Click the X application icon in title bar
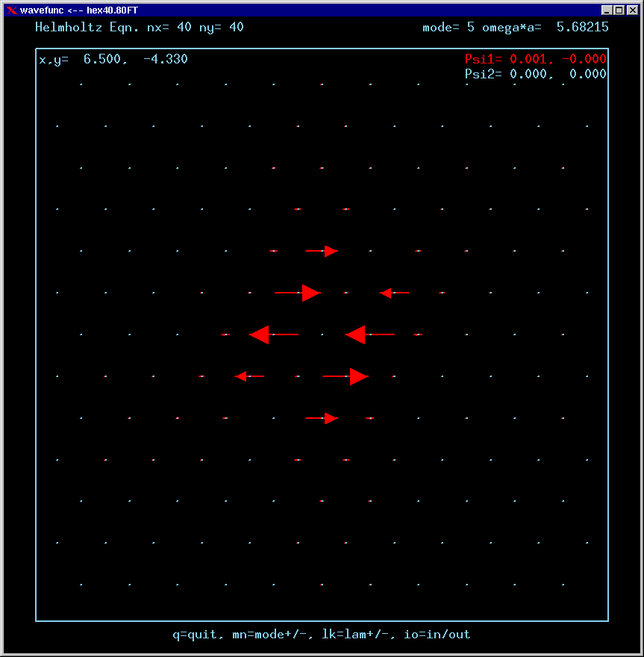Image resolution: width=644 pixels, height=657 pixels. click(12, 10)
